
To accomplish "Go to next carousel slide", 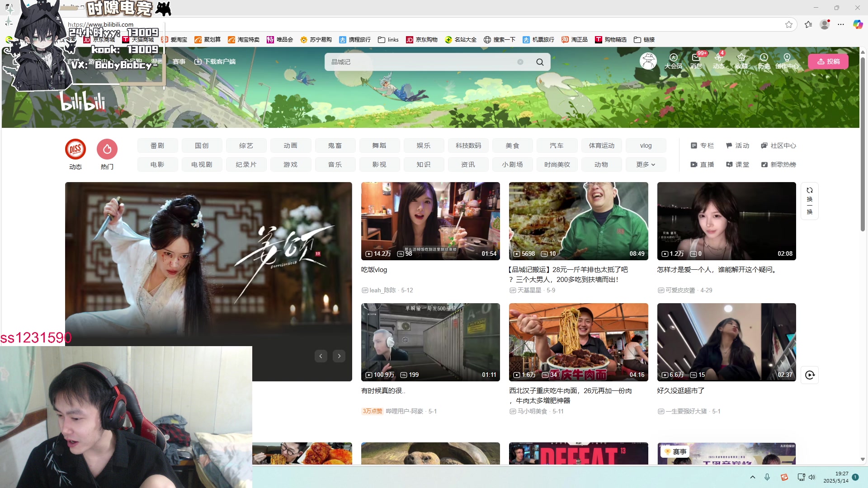I will 339,356.
